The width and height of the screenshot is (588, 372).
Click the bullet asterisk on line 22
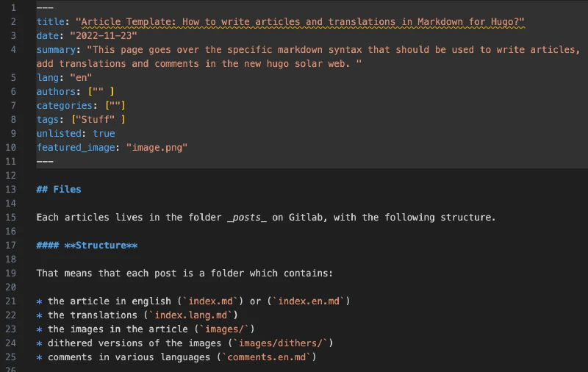coord(40,315)
